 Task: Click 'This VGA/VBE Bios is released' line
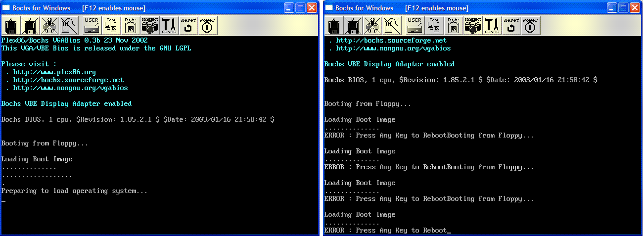[x=96, y=48]
